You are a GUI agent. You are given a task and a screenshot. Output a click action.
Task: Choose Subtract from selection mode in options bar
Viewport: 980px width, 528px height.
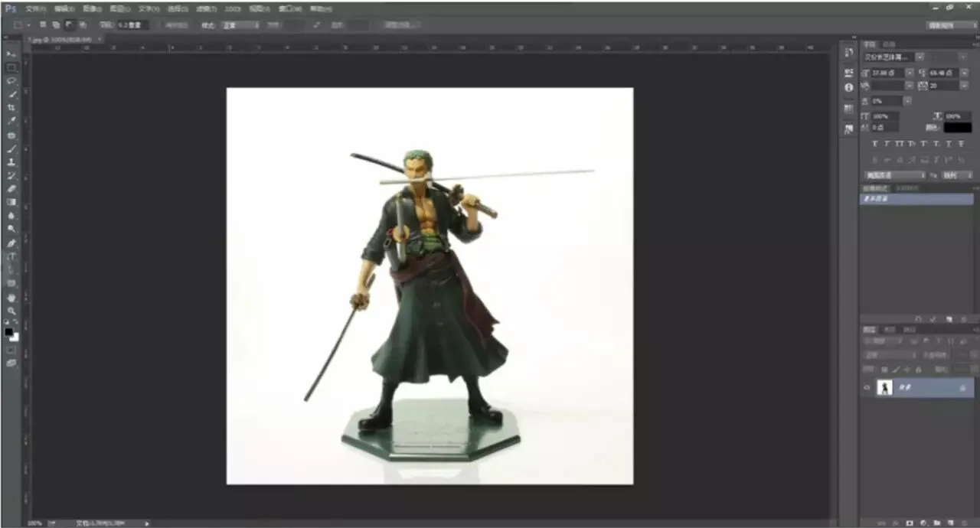coord(69,24)
